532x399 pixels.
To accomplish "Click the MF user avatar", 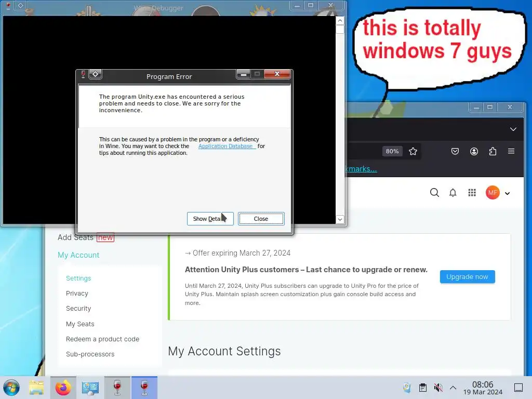I will pos(493,193).
